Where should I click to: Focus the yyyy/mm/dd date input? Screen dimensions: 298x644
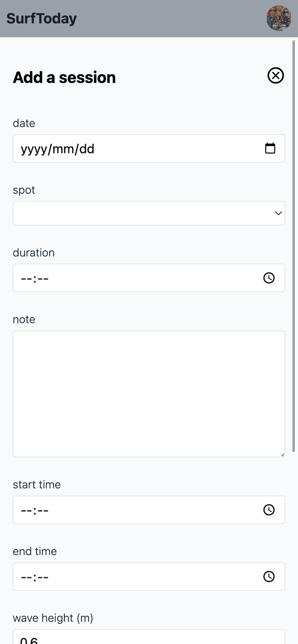149,148
